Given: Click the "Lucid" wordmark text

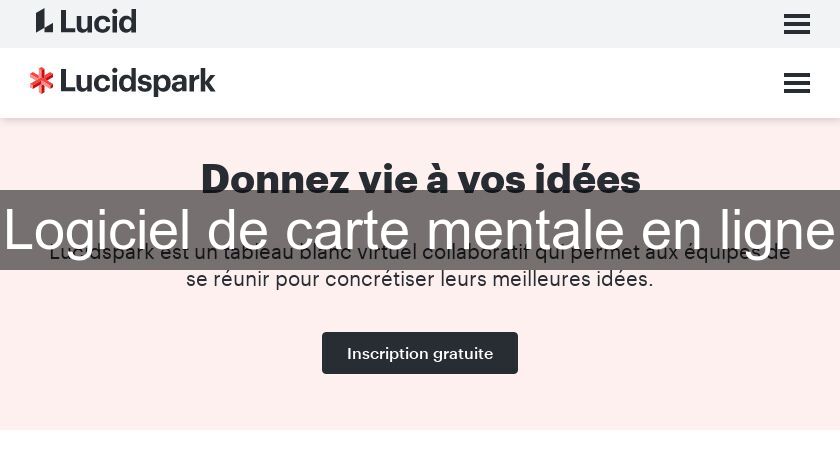Looking at the screenshot, I should (97, 21).
